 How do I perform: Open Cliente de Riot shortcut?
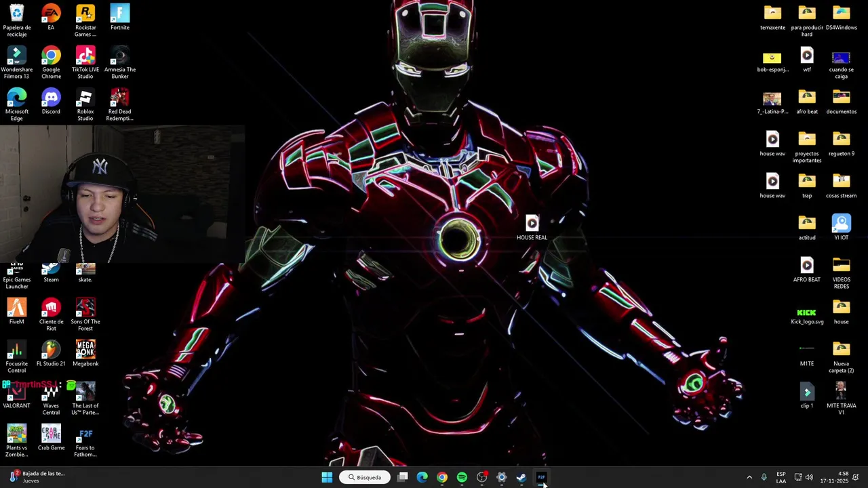click(x=51, y=314)
